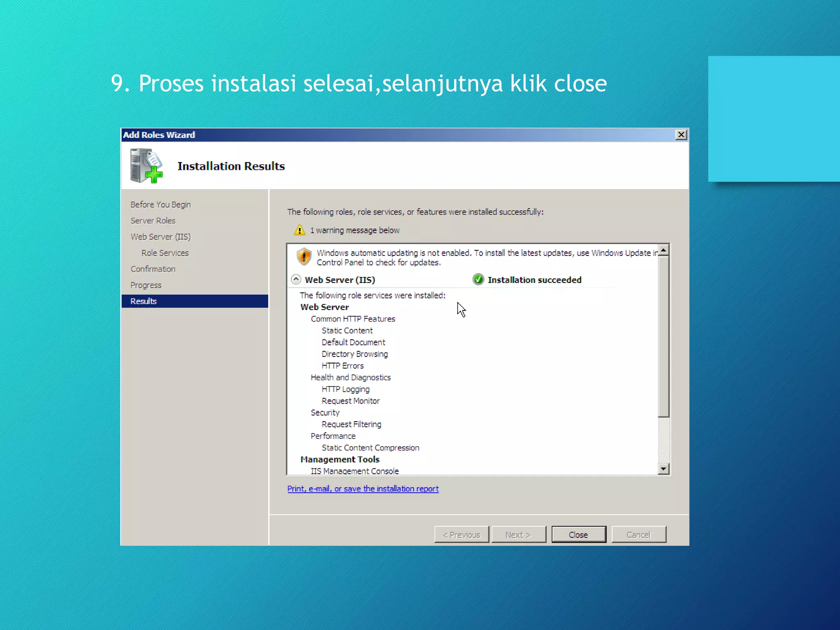840x630 pixels.
Task: Select the Server Roles step
Action: pyautogui.click(x=153, y=221)
